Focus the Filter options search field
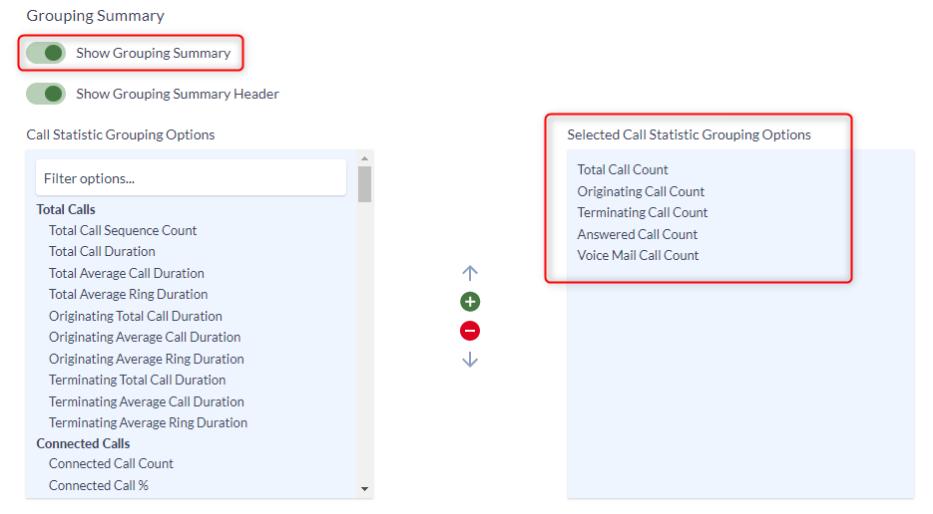Image resolution: width=933 pixels, height=514 pixels. point(191,178)
